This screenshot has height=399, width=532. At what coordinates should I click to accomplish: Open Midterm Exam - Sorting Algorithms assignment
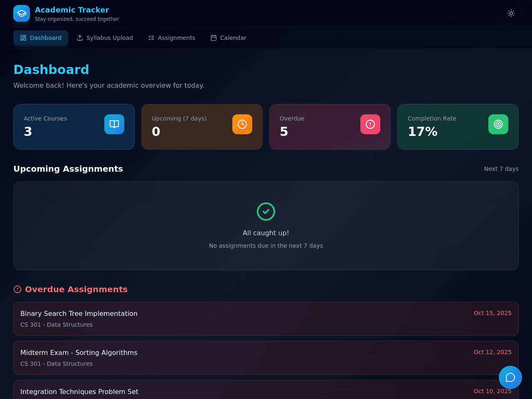point(266,358)
